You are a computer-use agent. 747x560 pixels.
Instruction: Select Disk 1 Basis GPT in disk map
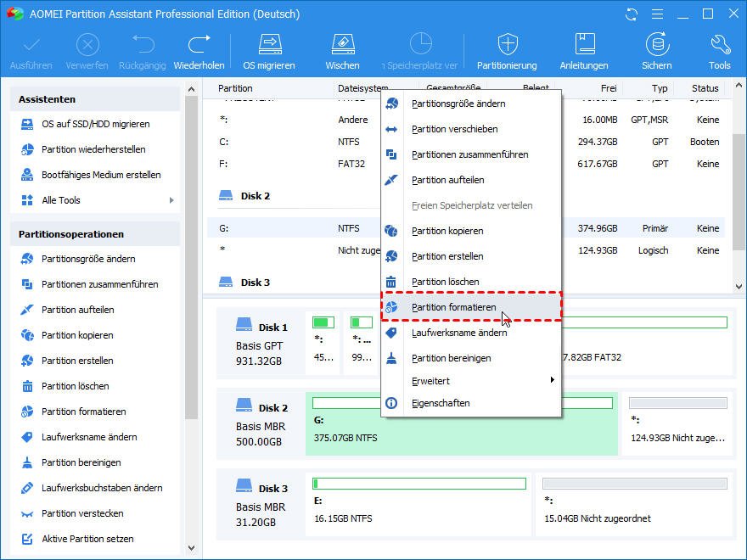click(x=261, y=344)
